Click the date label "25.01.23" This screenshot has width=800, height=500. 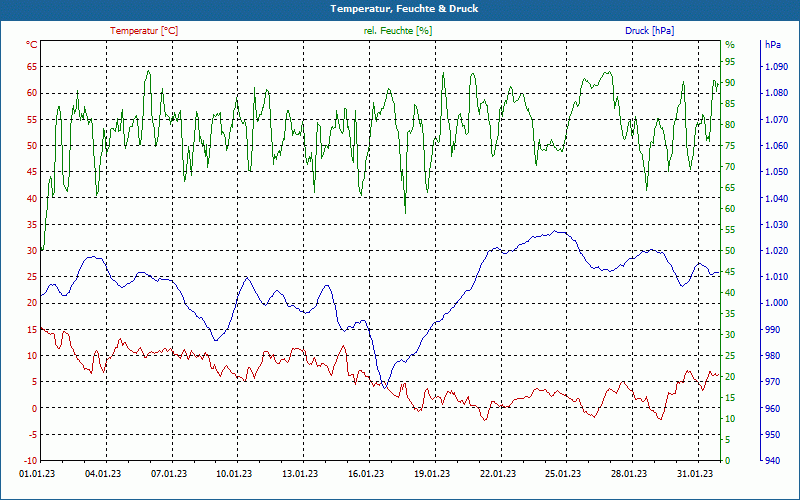click(563, 473)
